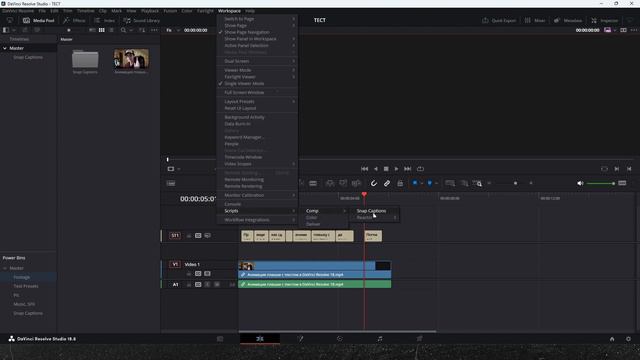Open the Edit page tab

pos(260,339)
